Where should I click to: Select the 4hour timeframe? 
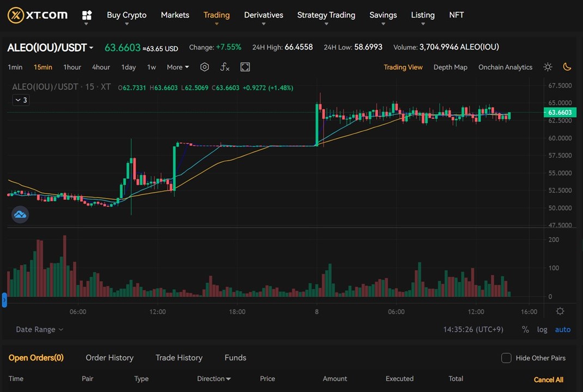click(101, 68)
